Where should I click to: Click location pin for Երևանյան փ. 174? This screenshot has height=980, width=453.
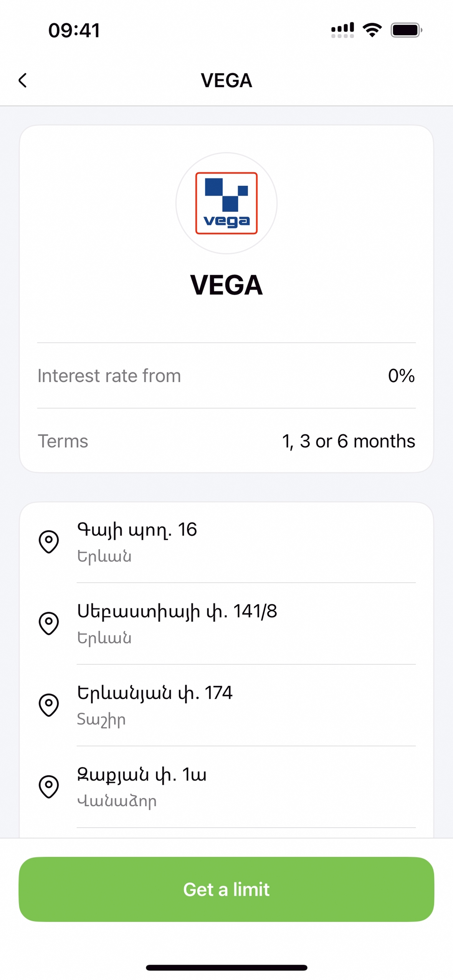pos(49,704)
